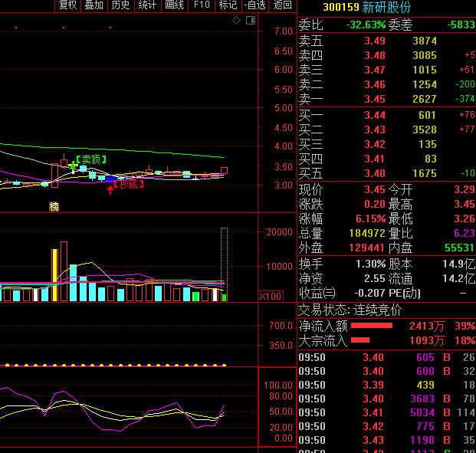
Task: Select the 卖一 3.45 order row
Action: [x=386, y=99]
